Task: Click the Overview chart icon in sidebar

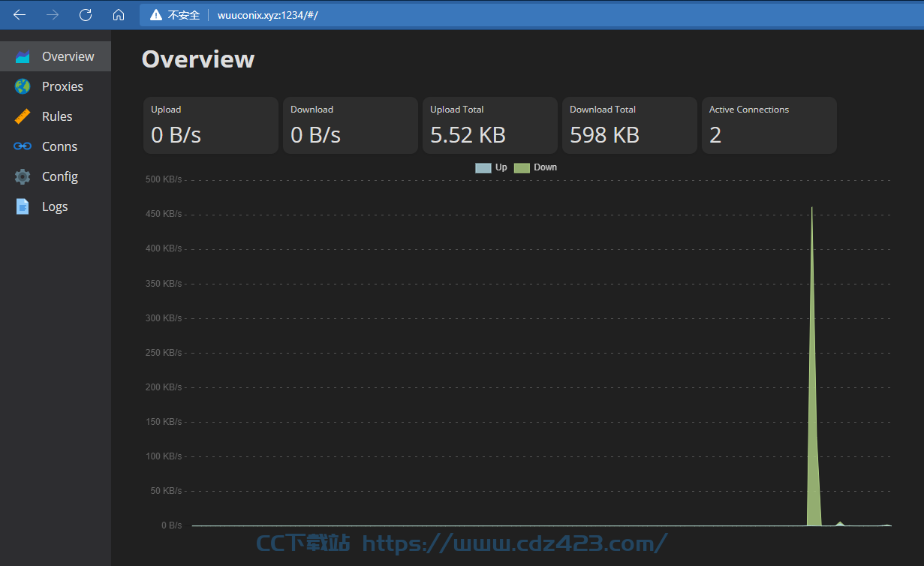Action: point(23,56)
